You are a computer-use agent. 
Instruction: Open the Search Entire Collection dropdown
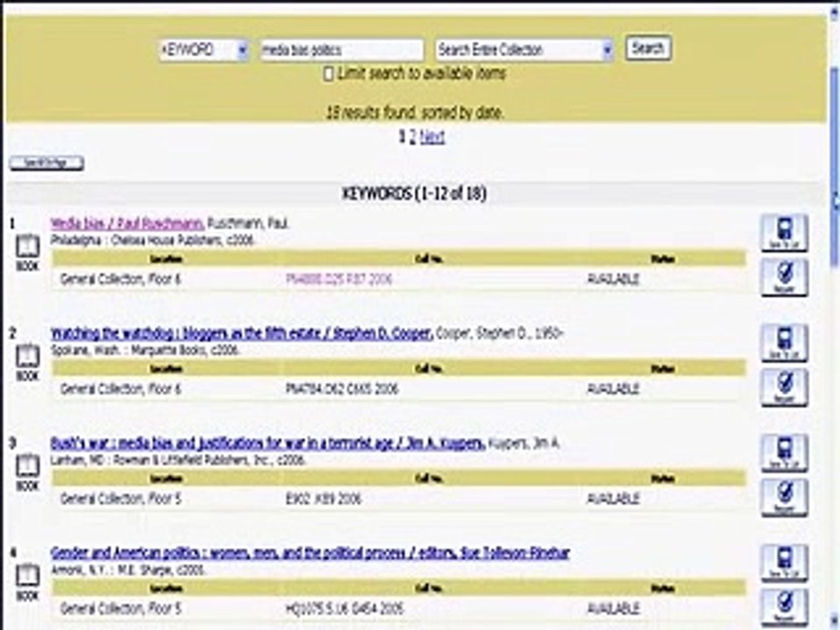(524, 50)
